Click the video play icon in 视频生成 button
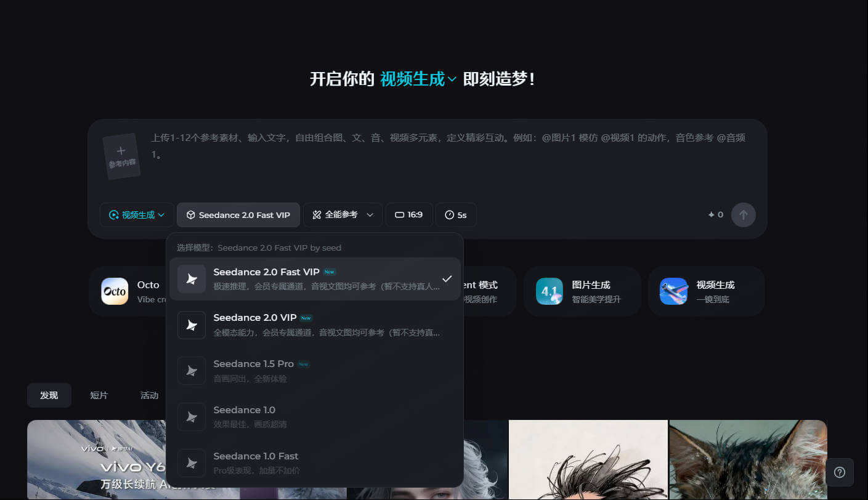This screenshot has height=500, width=868. [114, 215]
